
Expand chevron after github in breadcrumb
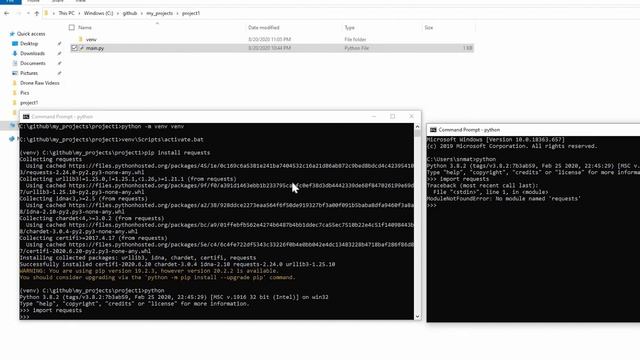(142, 13)
